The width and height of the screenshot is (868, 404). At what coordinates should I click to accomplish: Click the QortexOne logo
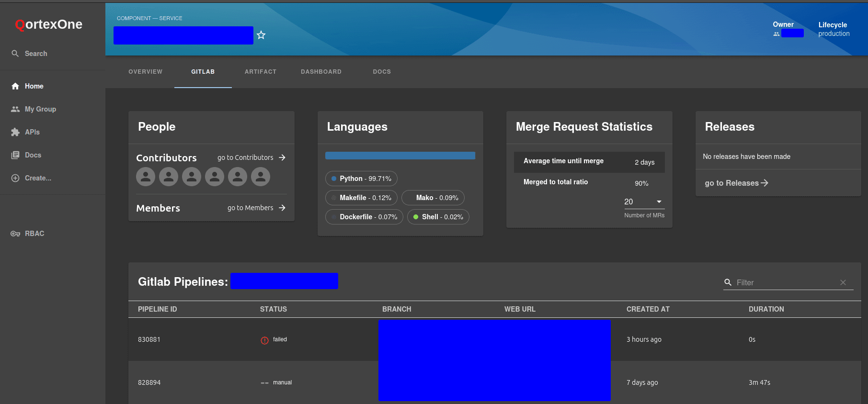pyautogui.click(x=48, y=24)
